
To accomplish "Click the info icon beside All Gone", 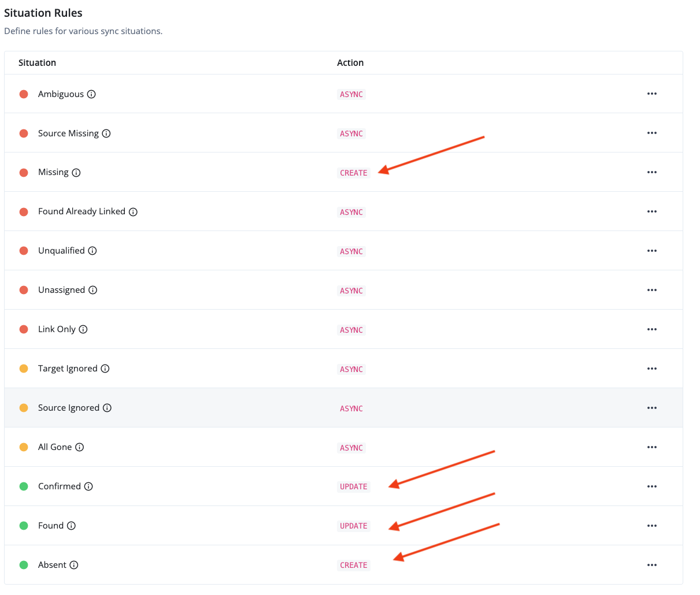I will tap(80, 447).
